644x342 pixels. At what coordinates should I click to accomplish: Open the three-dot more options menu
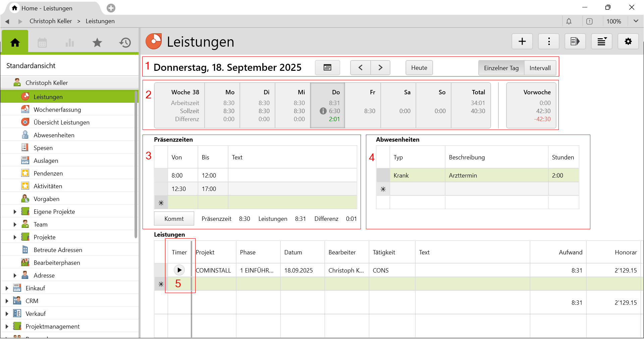tap(549, 42)
